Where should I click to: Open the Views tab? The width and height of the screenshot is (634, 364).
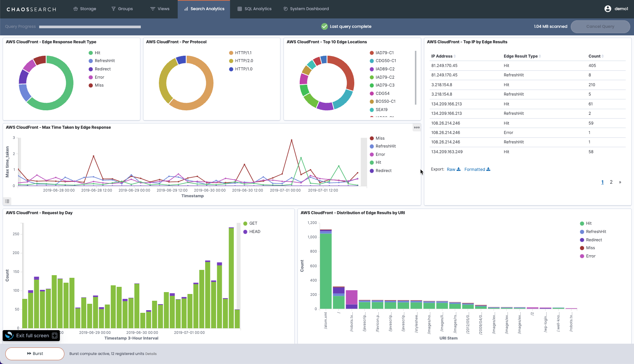tap(160, 9)
